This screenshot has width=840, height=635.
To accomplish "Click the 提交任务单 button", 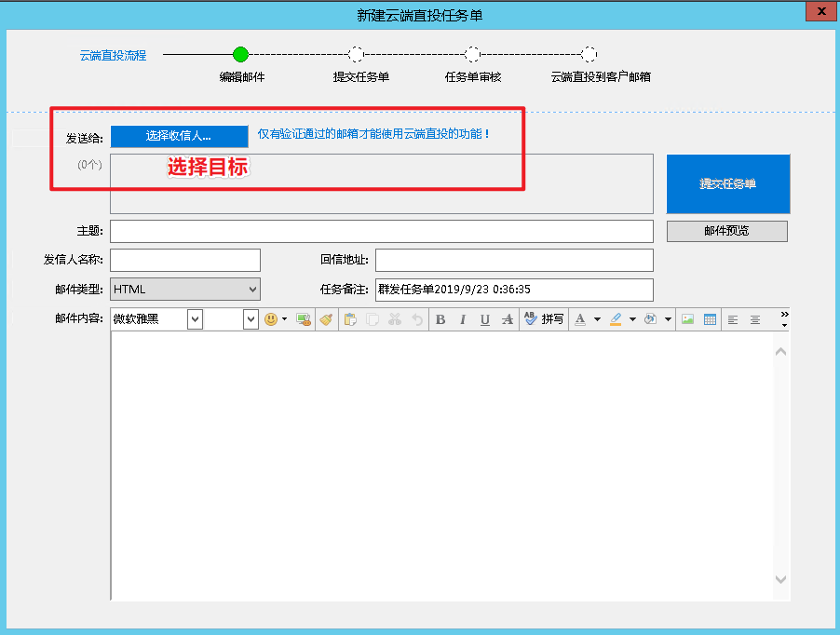I will click(x=728, y=183).
